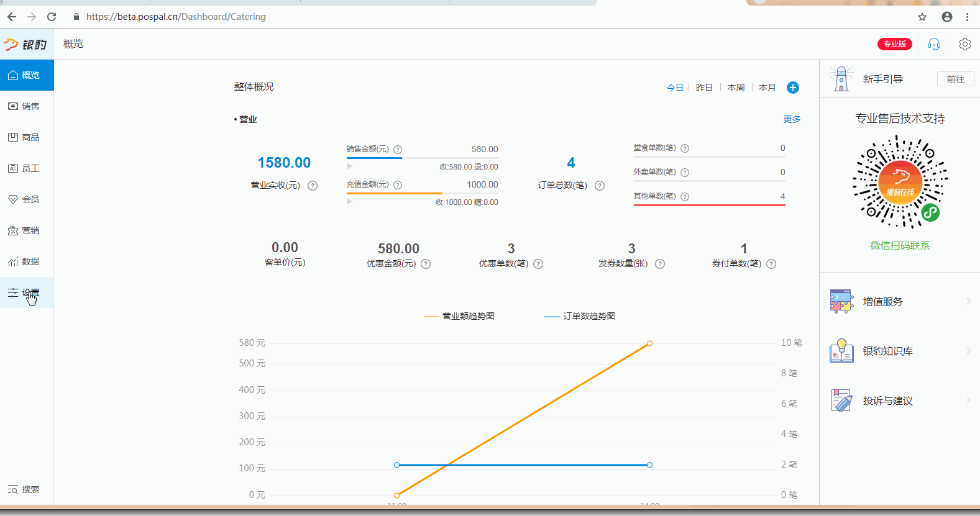The width and height of the screenshot is (980, 516).
Task: Expand the triangle under 充值金额 bar
Action: [350, 202]
